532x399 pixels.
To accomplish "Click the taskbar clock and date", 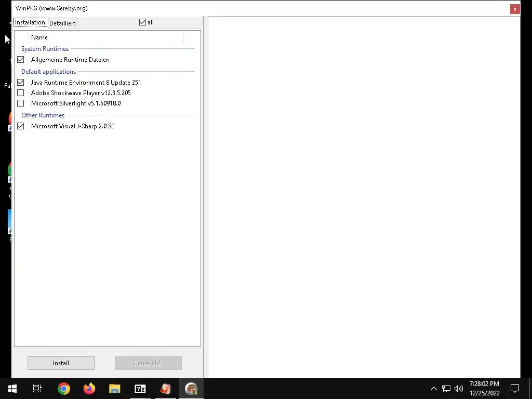I will 485,389.
